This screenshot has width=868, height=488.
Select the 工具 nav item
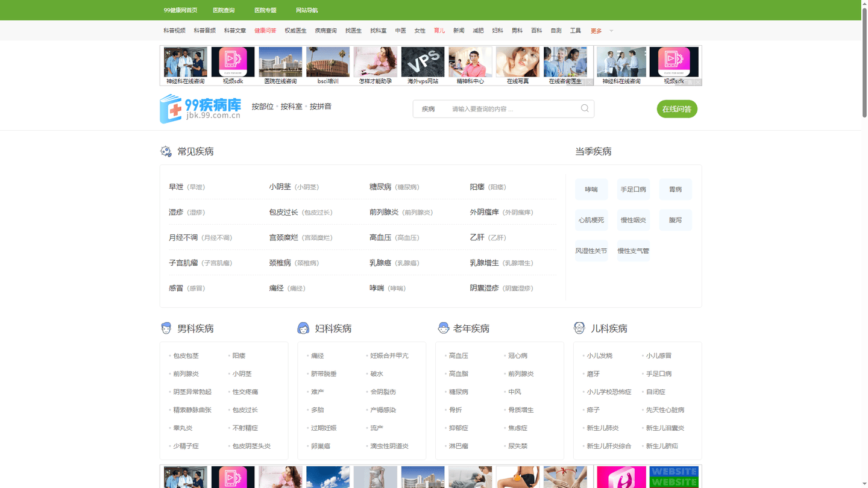[x=576, y=31]
